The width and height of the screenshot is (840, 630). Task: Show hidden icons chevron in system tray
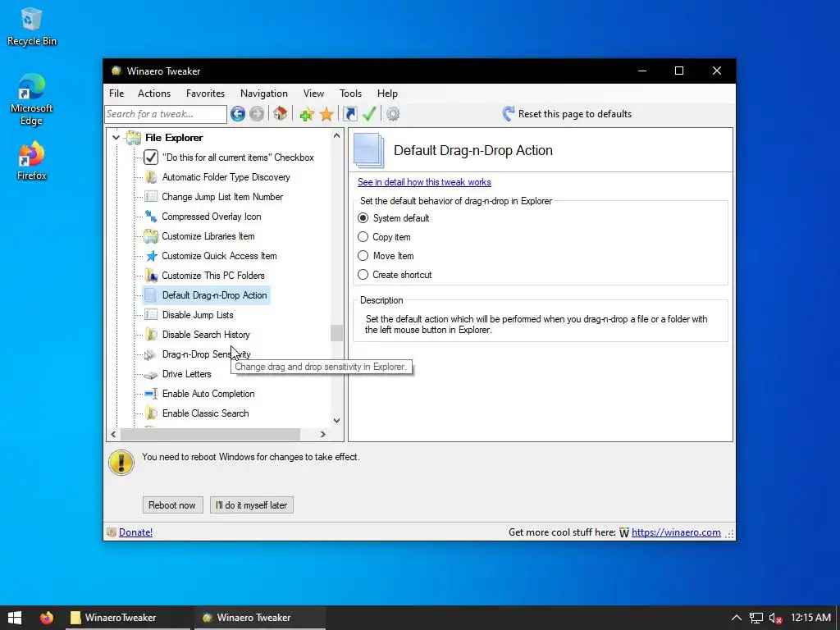tap(737, 618)
